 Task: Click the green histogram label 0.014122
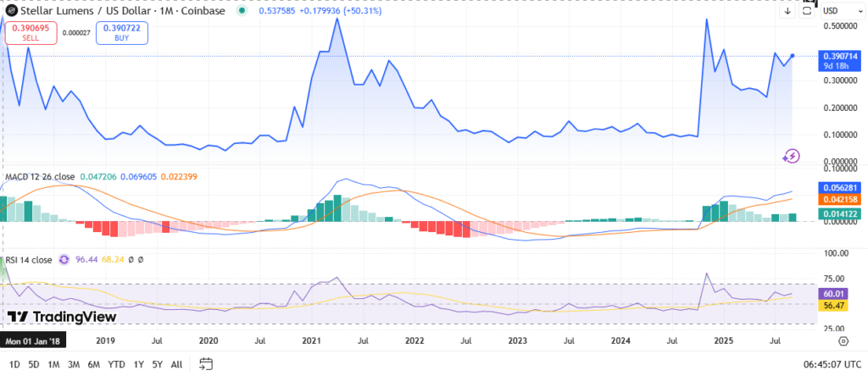point(842,214)
